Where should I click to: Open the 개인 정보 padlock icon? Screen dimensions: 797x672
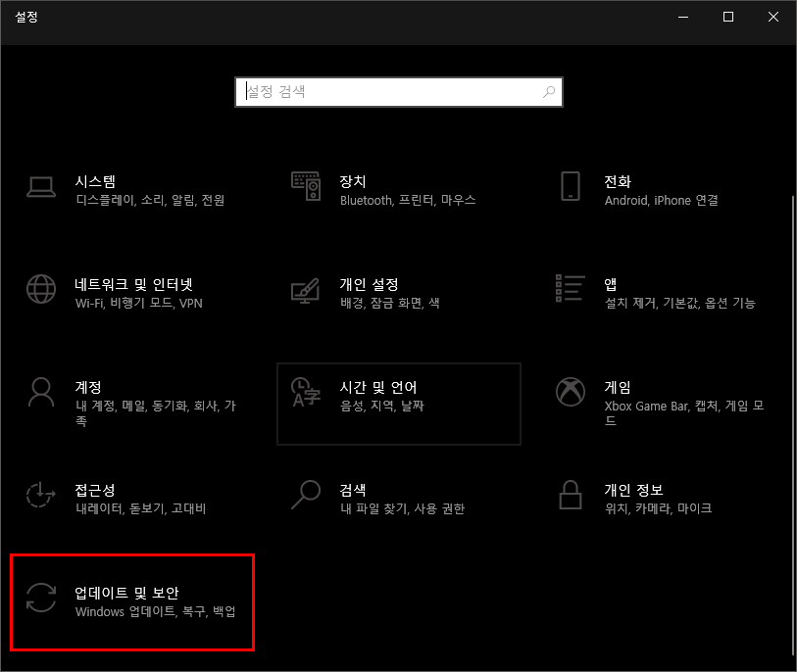pos(571,495)
